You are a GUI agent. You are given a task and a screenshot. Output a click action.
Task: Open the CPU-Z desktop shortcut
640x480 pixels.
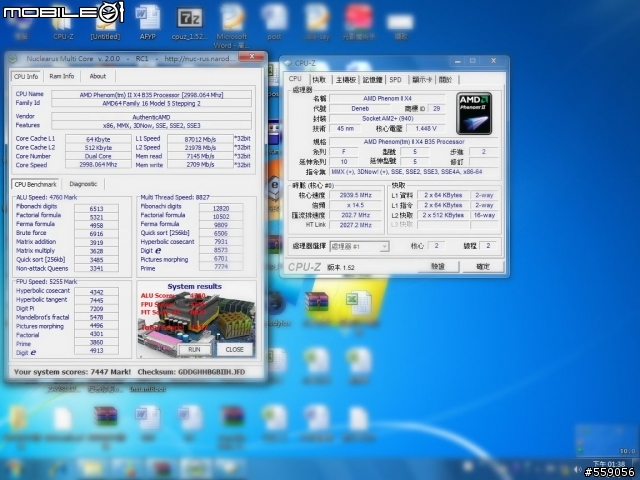coord(63,24)
